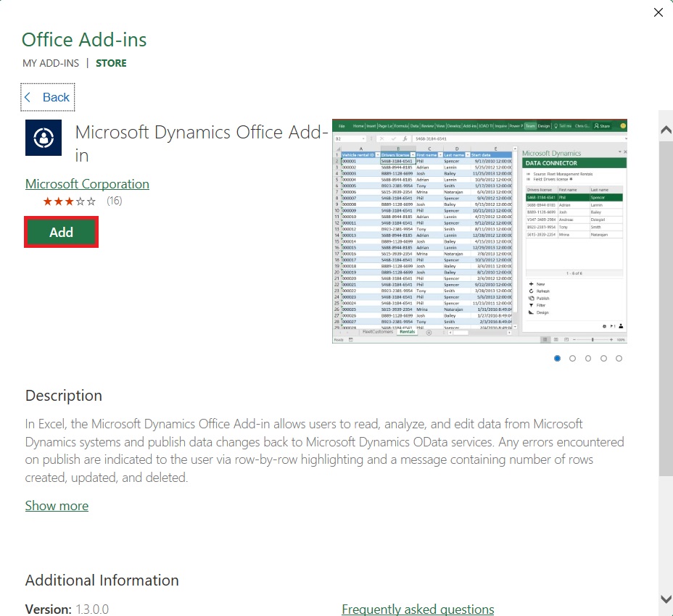This screenshot has height=616, width=673.
Task: Click the Office Add-ins dialog title
Action: pos(84,39)
